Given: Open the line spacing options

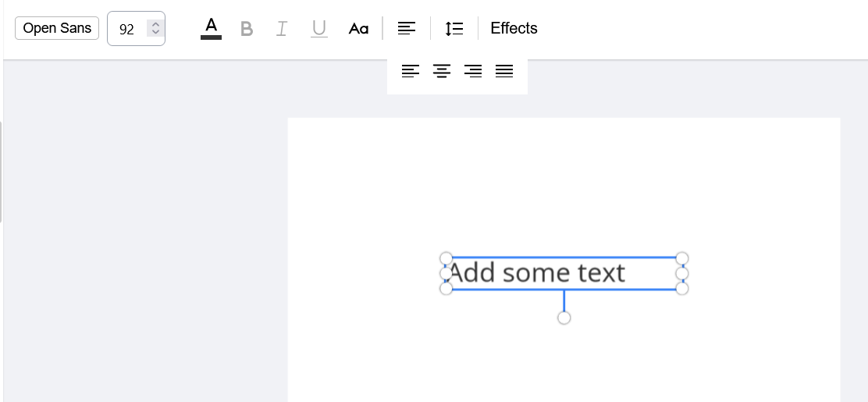Looking at the screenshot, I should click(x=454, y=29).
